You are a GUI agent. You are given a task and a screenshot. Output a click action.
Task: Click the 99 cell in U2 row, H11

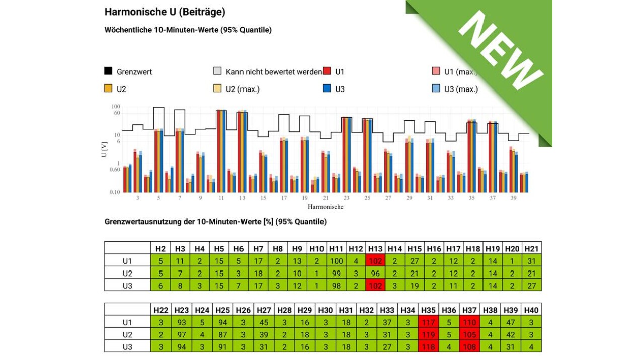coord(337,273)
